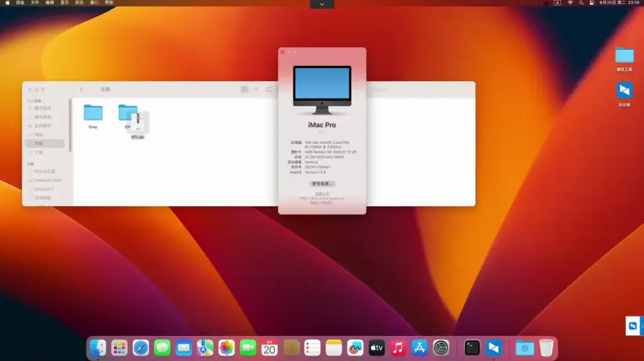Screen dimensions: 644x361
Task: Open Freeform app in the Dock
Action: click(355, 348)
